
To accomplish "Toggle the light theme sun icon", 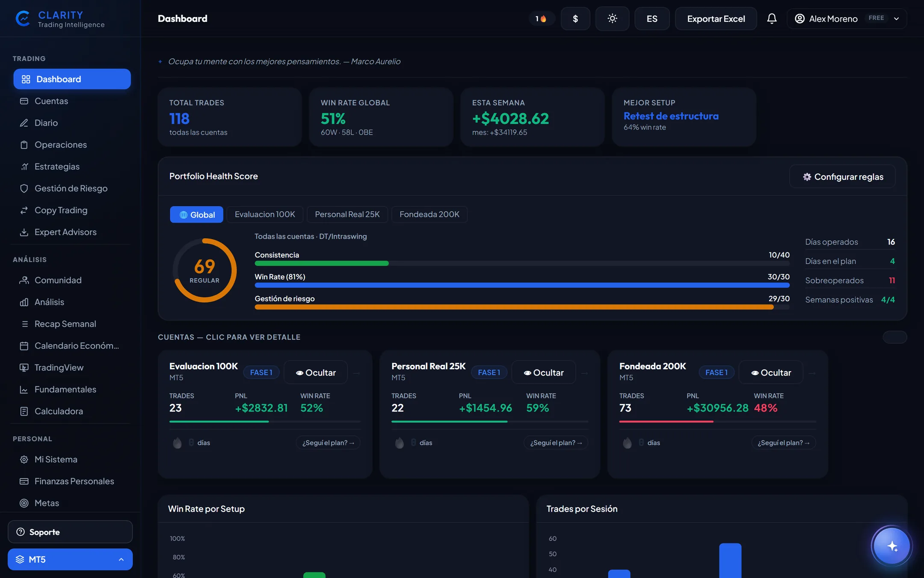I will [x=612, y=18].
